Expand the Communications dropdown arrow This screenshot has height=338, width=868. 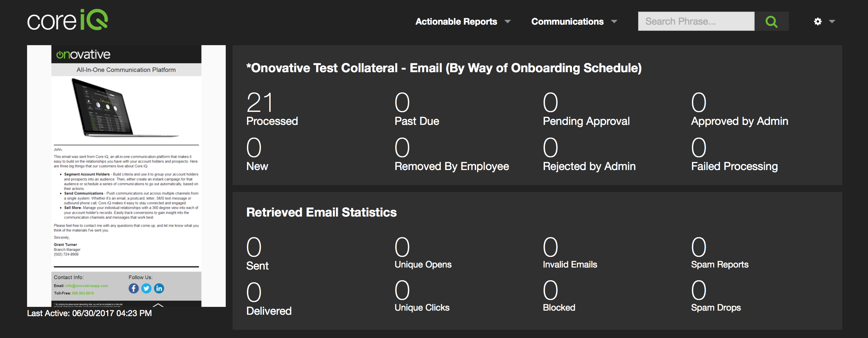[614, 22]
